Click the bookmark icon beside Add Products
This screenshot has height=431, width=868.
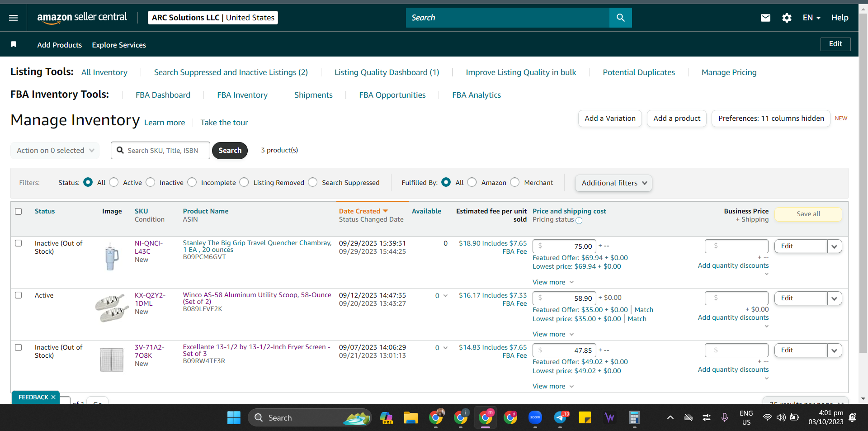(x=14, y=44)
